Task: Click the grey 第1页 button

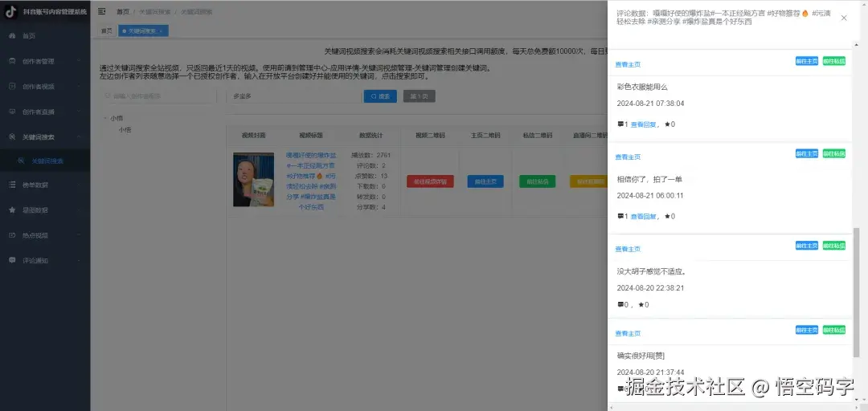Action: point(419,96)
